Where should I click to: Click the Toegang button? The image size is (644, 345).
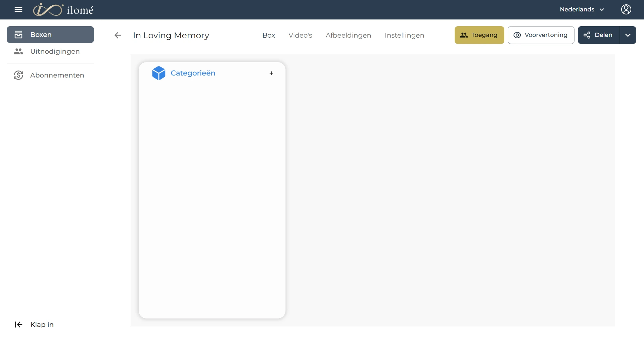[x=479, y=35]
